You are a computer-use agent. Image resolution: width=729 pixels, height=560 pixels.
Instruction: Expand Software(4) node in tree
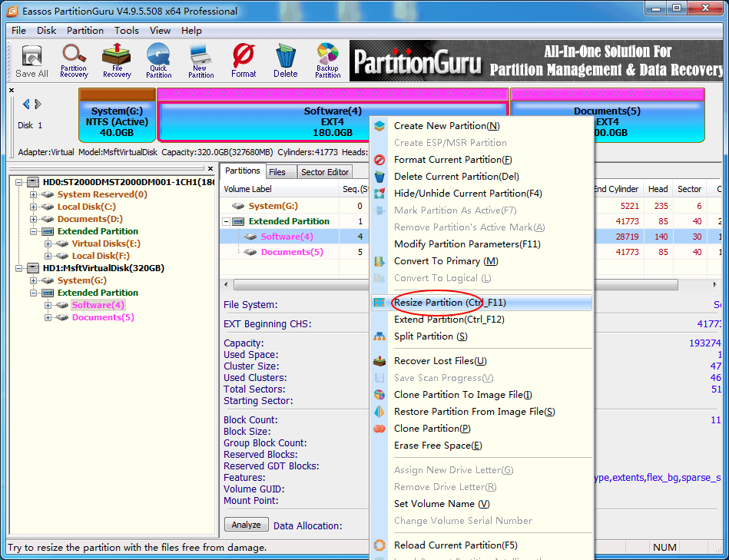(x=48, y=305)
